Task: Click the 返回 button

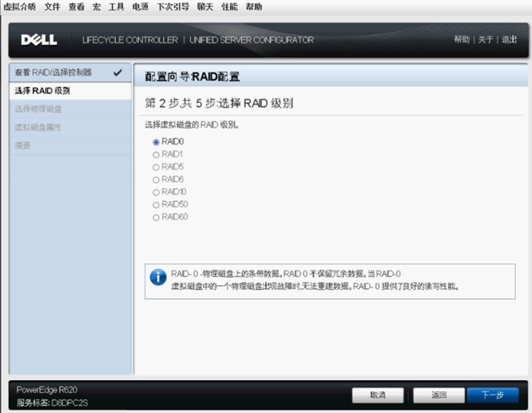Action: (x=438, y=395)
